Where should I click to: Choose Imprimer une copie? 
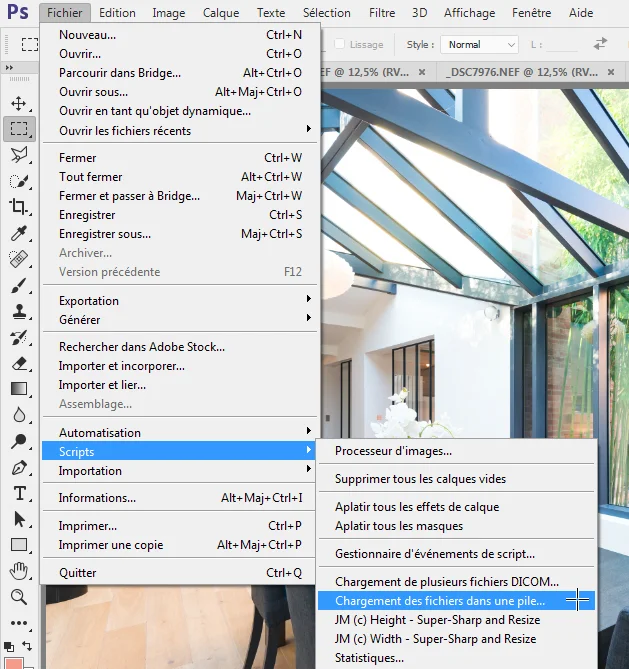click(179, 545)
